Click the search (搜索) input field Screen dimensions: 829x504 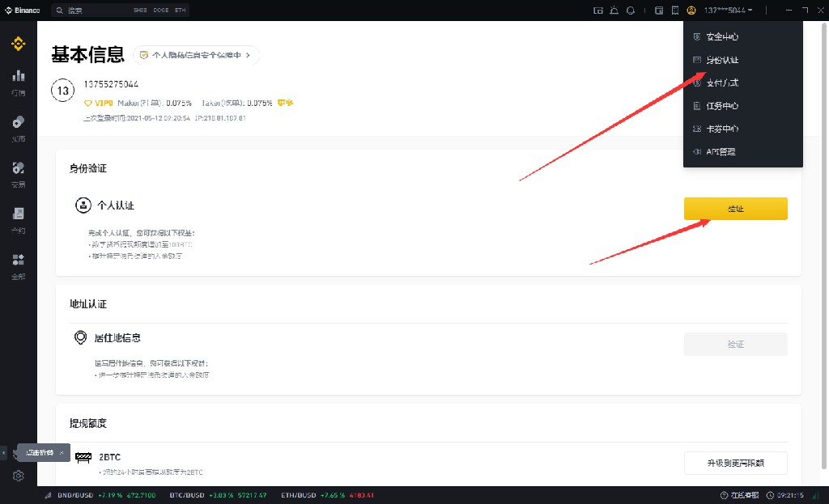coord(120,10)
